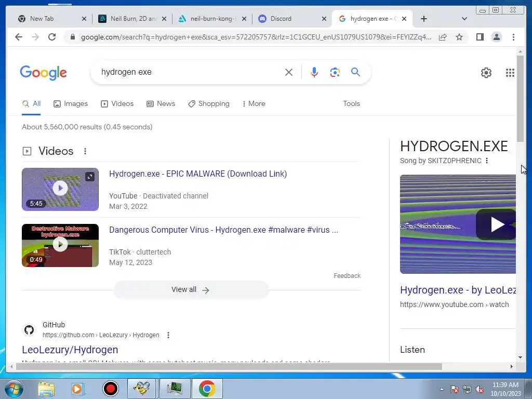
Task: Close the hydrogen exe tab
Action: click(x=404, y=19)
